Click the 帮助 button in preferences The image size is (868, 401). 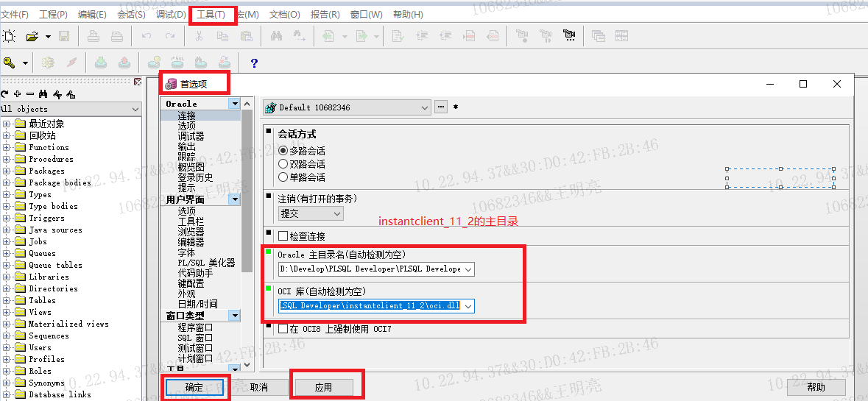tap(816, 387)
